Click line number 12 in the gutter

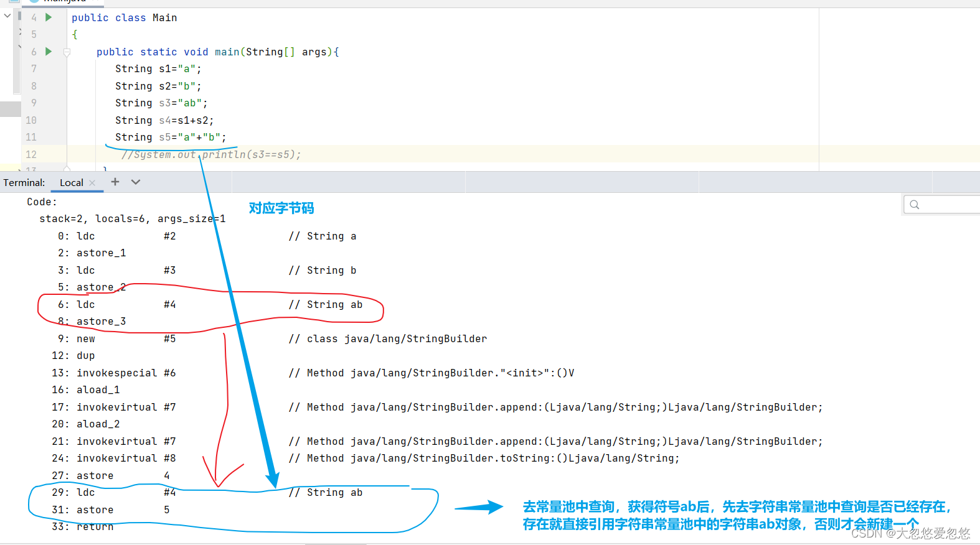coord(31,154)
